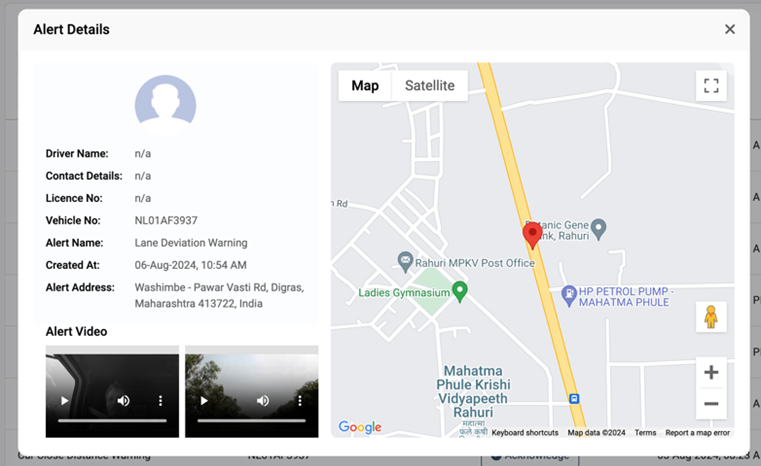Open first video's more options menu
This screenshot has width=761, height=466.
tap(160, 401)
